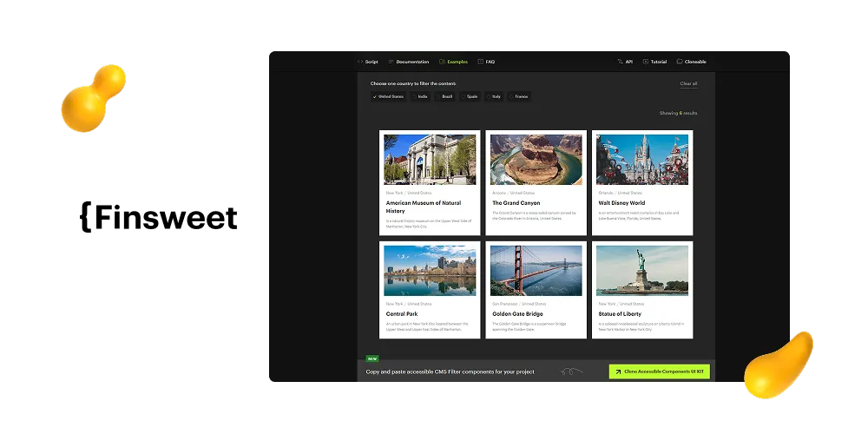The width and height of the screenshot is (868, 434).
Task: Select the Italy country filter
Action: (494, 96)
